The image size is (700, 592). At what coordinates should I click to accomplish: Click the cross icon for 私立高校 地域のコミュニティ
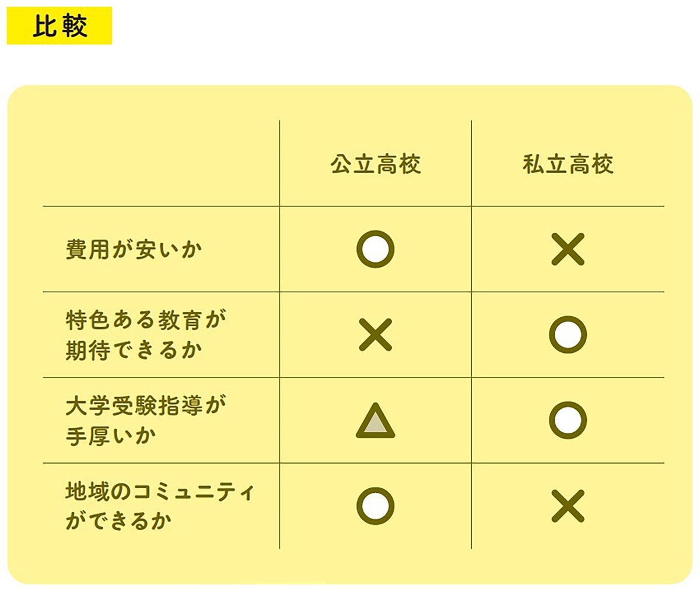click(x=568, y=506)
